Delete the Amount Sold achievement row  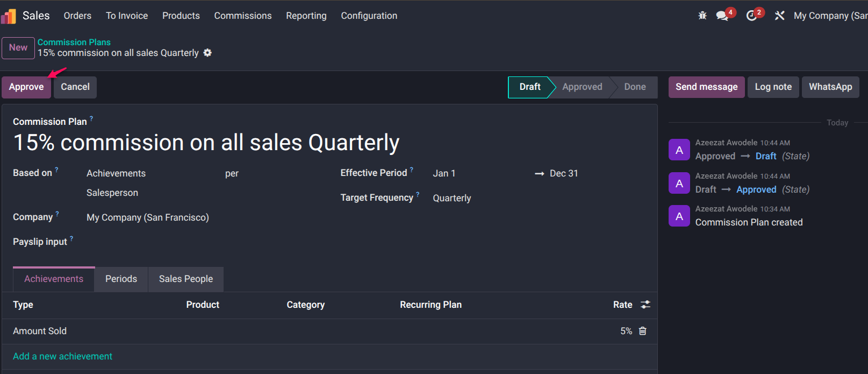pyautogui.click(x=642, y=331)
